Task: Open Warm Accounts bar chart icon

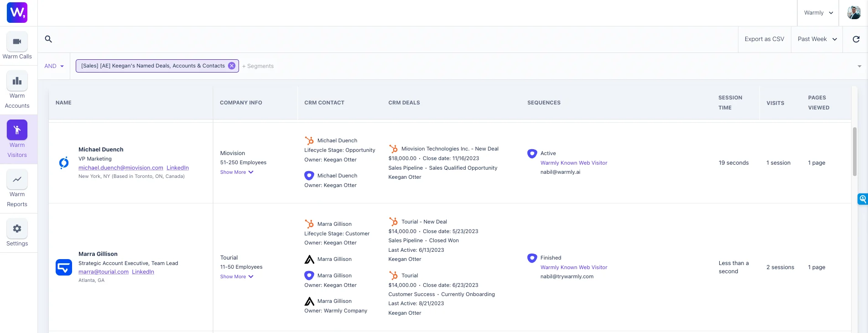Action: click(x=17, y=81)
